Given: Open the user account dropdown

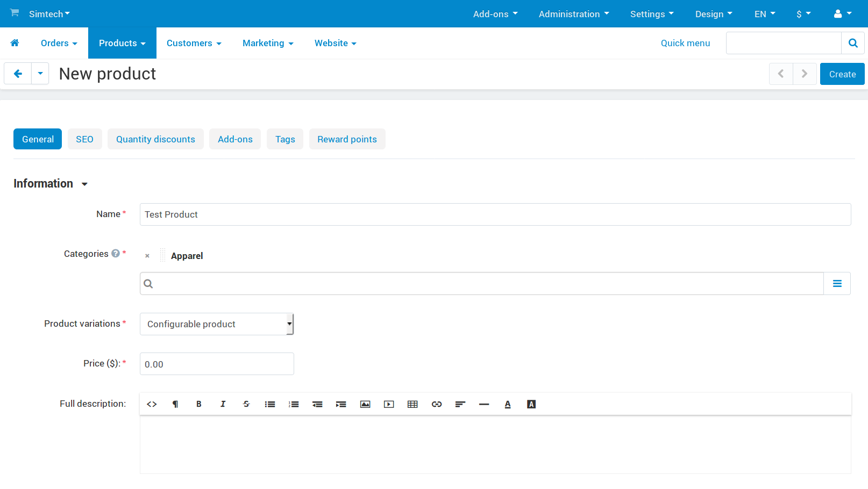Looking at the screenshot, I should [x=843, y=14].
